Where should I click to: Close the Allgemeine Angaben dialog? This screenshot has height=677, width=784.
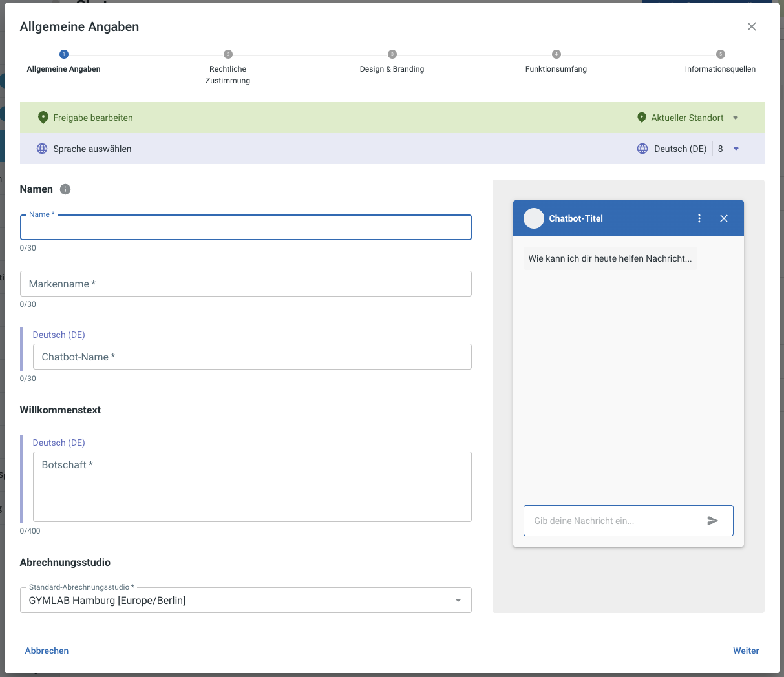[751, 26]
